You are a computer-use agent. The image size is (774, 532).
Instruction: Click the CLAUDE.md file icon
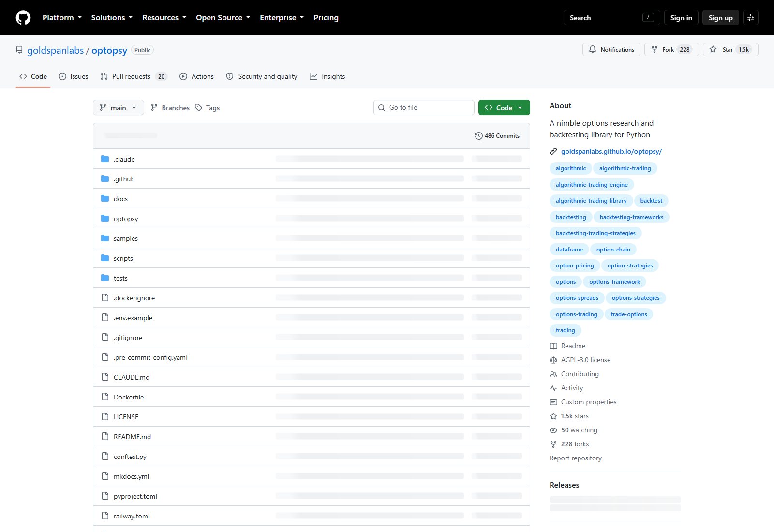105,377
